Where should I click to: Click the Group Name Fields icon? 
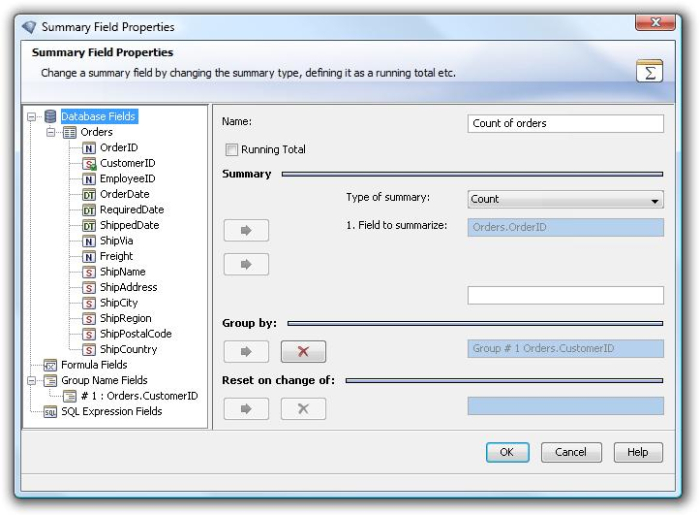(50, 381)
